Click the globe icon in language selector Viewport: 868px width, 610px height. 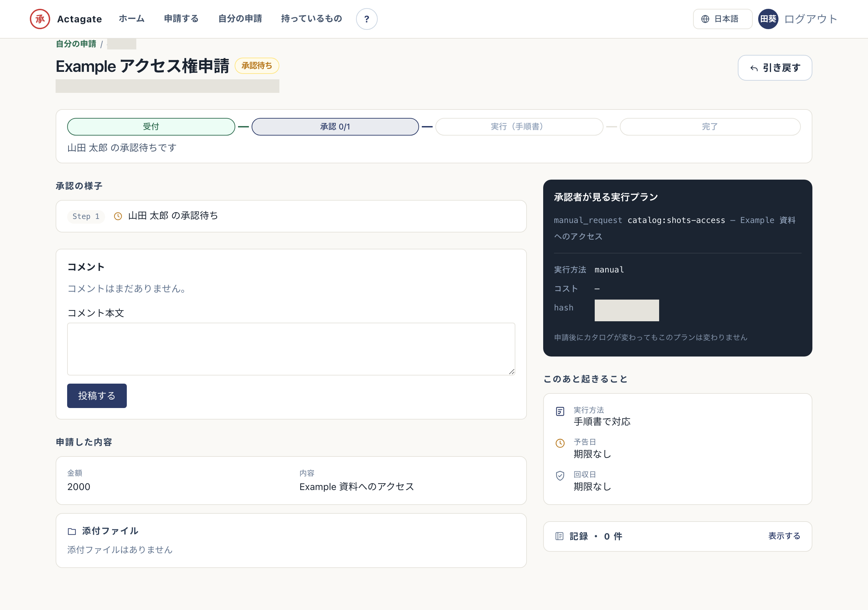point(705,19)
